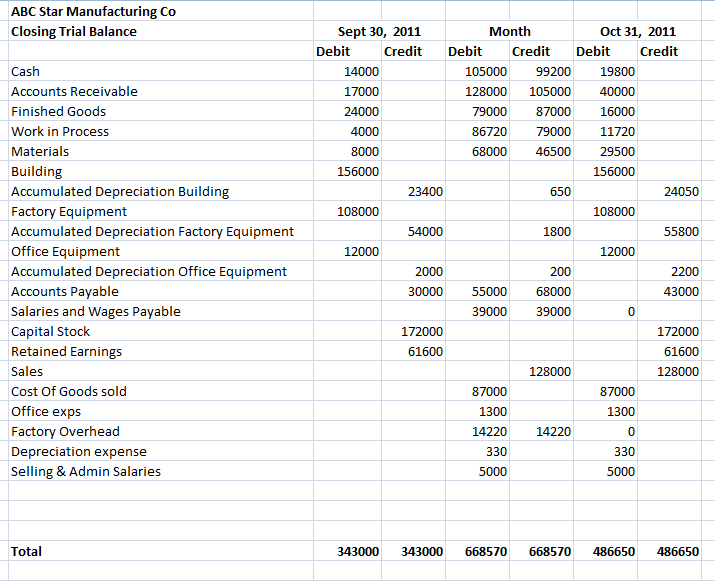Click the "Closing Trial Balance" cell
The image size is (715, 581).
pyautogui.click(x=74, y=31)
